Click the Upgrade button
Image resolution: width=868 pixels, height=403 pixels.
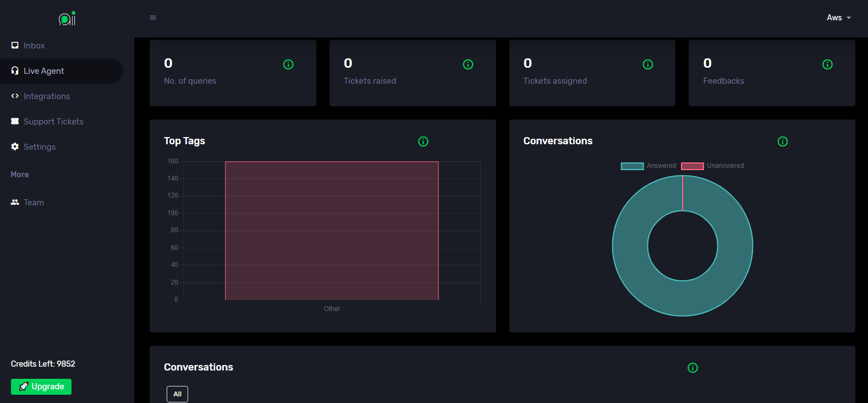41,386
